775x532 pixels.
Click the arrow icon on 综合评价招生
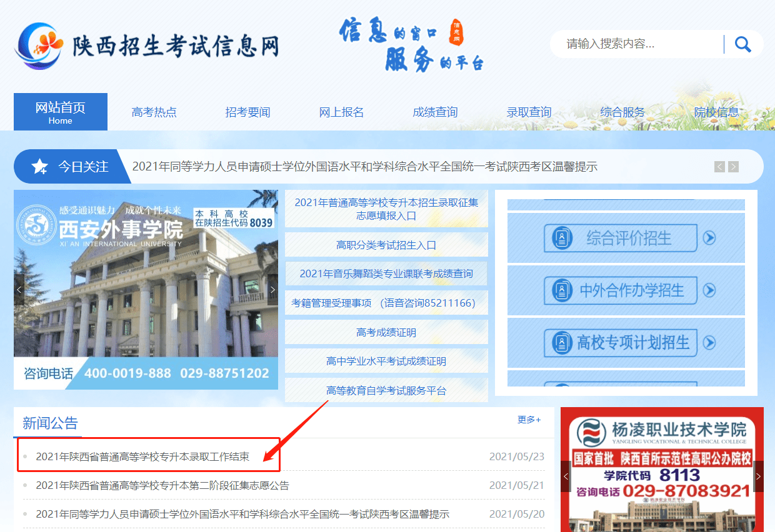[x=709, y=238]
